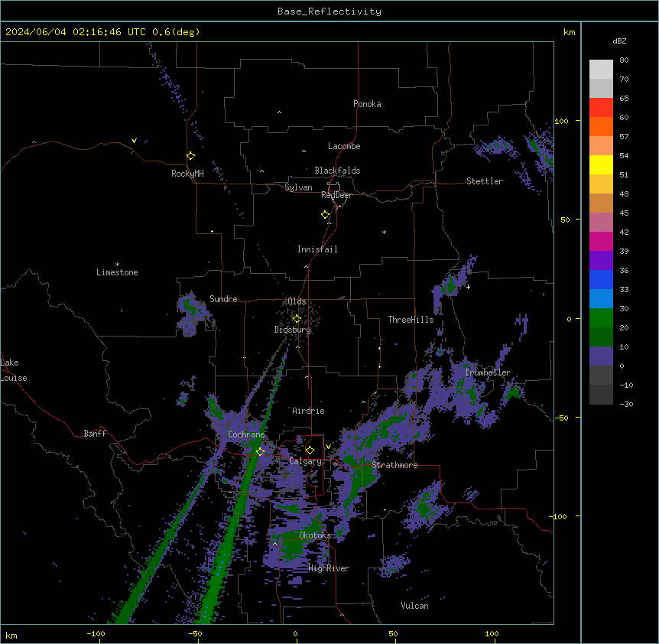Click the white 70-80 dBZ legend swatch
659x644 pixels.
[601, 70]
